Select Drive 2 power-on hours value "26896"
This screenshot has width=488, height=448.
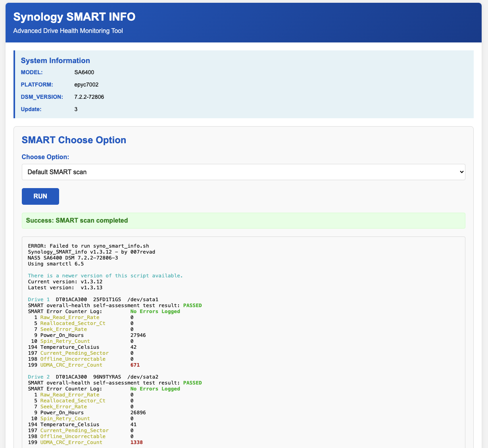coord(138,413)
